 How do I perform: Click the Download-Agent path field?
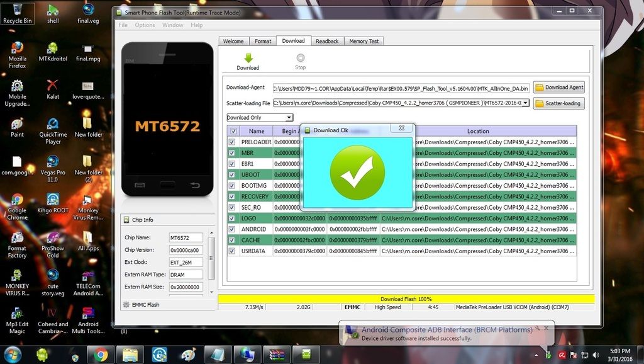tap(401, 88)
